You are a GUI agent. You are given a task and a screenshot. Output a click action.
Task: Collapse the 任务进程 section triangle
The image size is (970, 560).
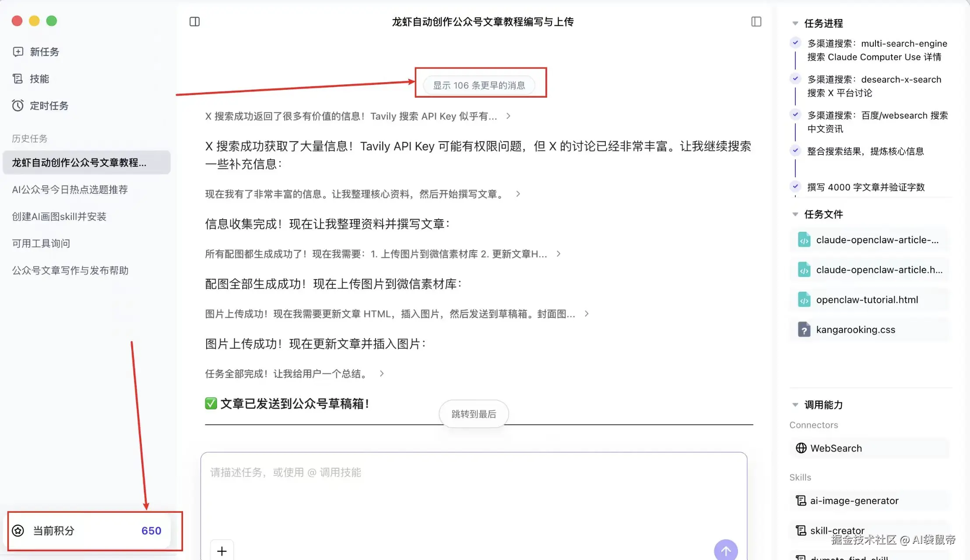coord(795,23)
